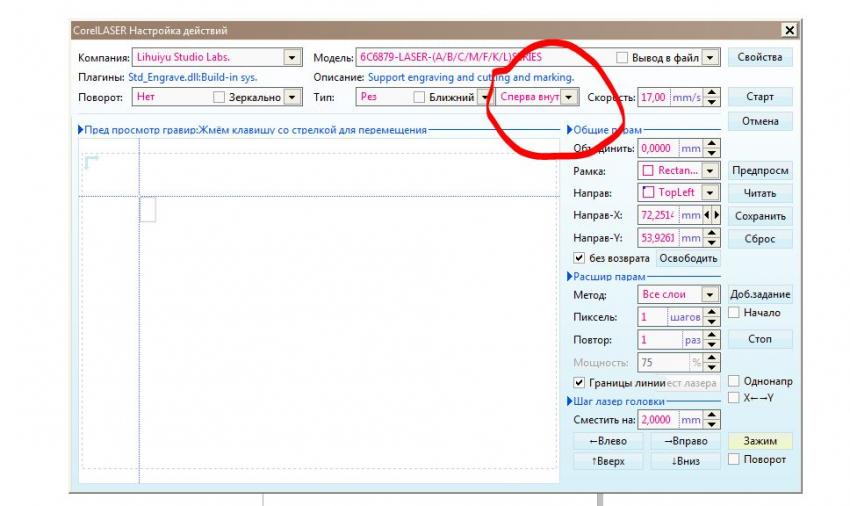Click the Свойства properties button
850x506 pixels.
coord(759,57)
